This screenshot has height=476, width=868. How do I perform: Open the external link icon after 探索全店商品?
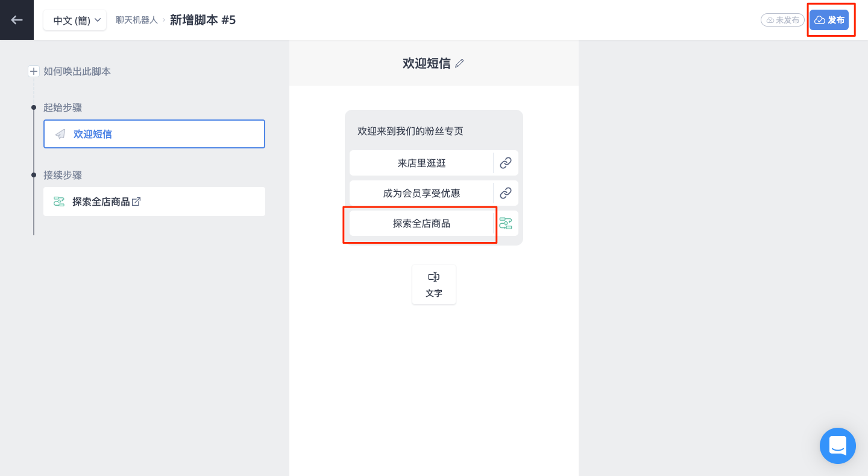coord(136,202)
